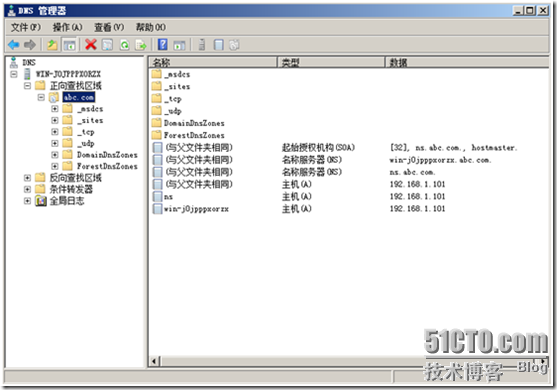Screen dimensions: 557x390
Task: Click the new server tower toolbar icon
Action: pyautogui.click(x=202, y=44)
